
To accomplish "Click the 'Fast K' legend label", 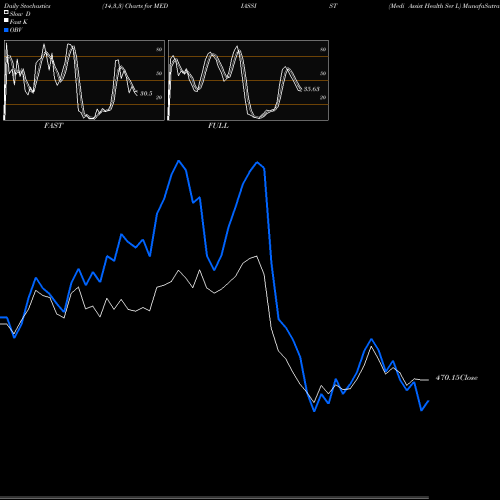I will tap(19, 22).
